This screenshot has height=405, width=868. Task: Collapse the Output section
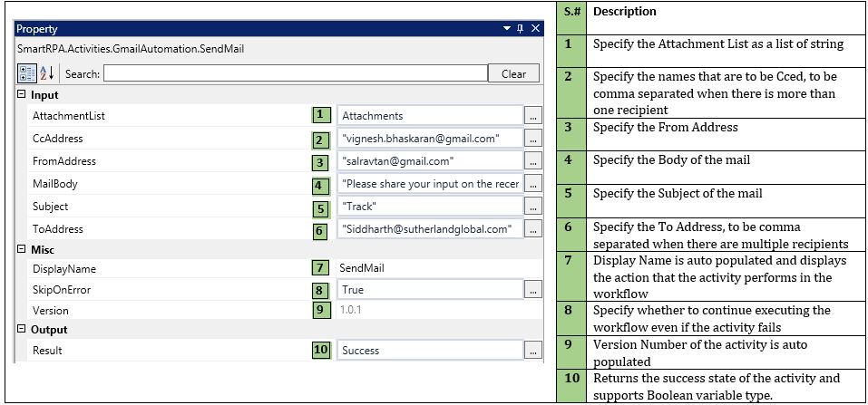[x=22, y=330]
